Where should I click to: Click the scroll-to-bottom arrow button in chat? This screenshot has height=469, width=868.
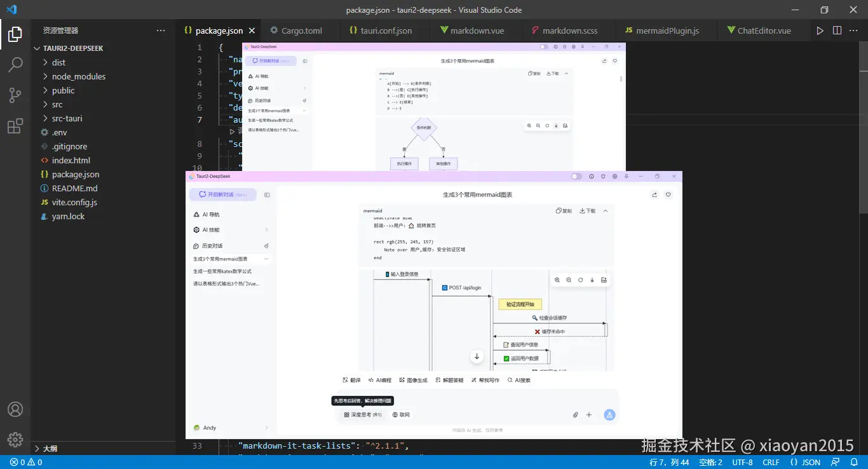coord(477,357)
